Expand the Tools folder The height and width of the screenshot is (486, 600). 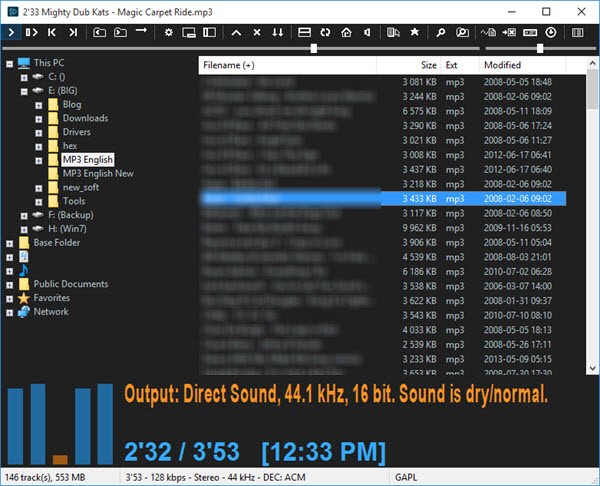tap(39, 202)
